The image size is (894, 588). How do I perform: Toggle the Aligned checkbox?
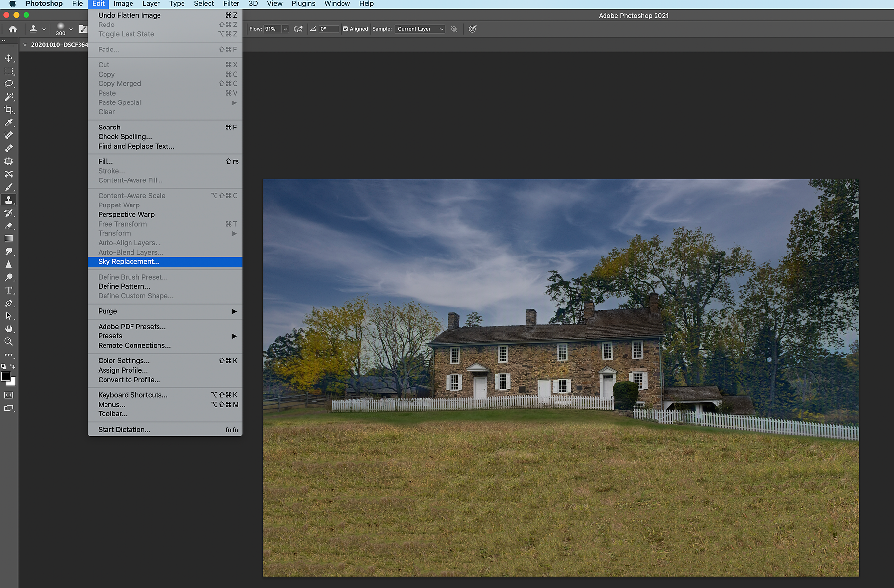pyautogui.click(x=345, y=29)
